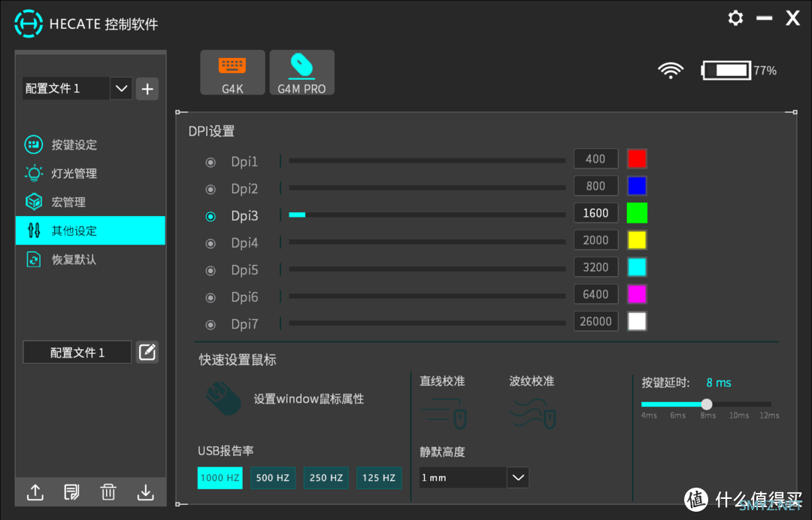Click the 配置文件 1 name field

(x=77, y=352)
